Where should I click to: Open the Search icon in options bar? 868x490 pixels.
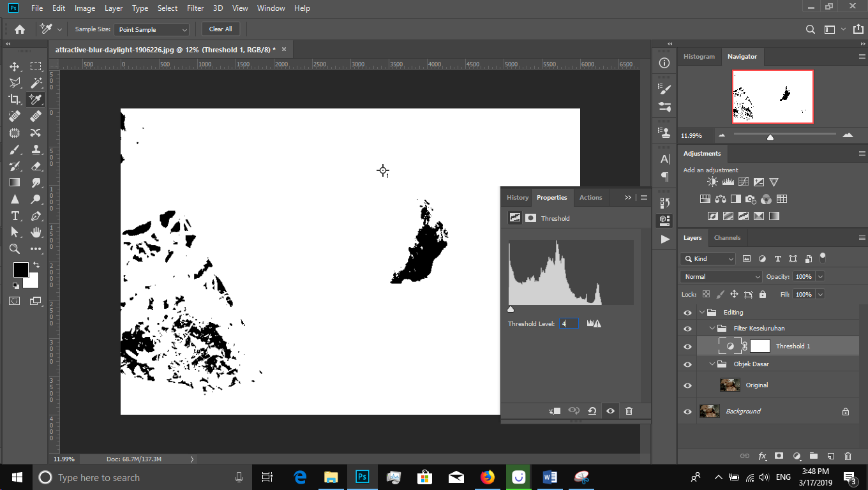click(x=810, y=29)
